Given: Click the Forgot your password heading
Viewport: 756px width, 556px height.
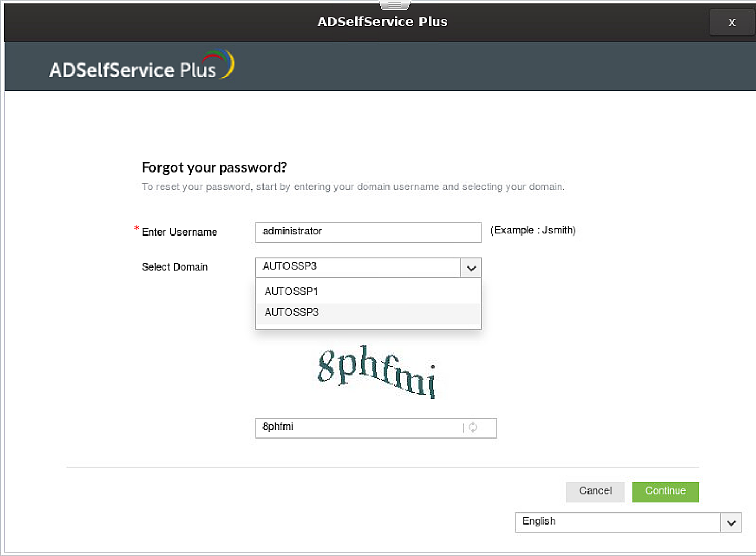Looking at the screenshot, I should [x=214, y=167].
